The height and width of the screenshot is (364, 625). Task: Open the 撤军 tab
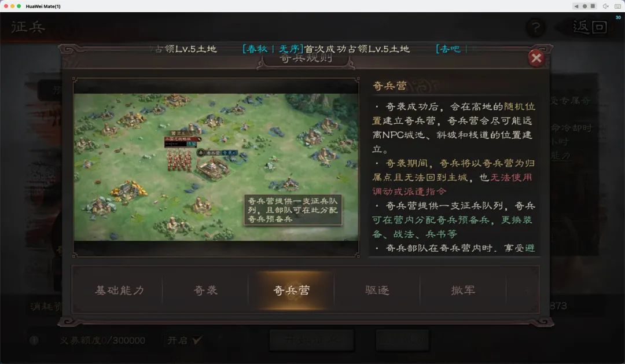463,291
